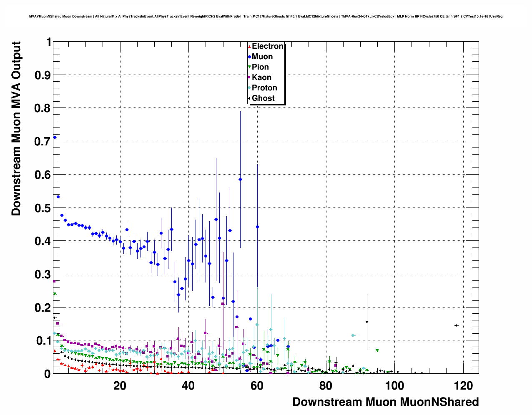This screenshot has height=415, width=532.
Task: Click the purple Kaon square legend marker
Action: [x=249, y=77]
